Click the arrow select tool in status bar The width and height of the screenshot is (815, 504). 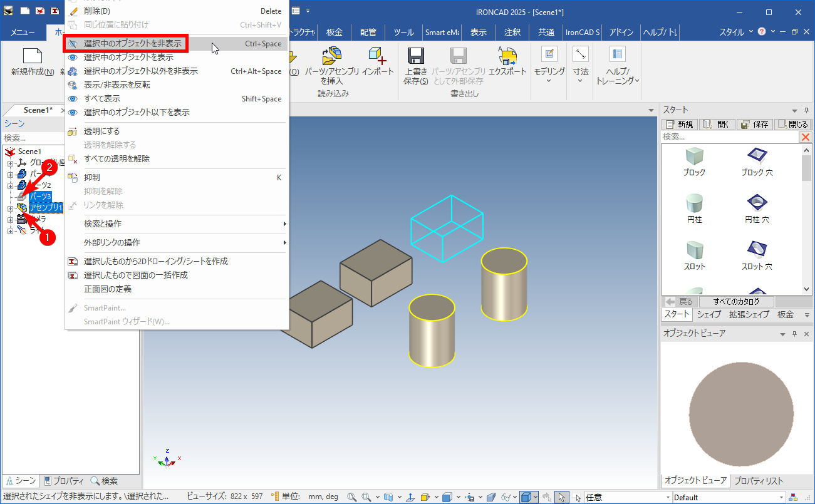pos(561,497)
